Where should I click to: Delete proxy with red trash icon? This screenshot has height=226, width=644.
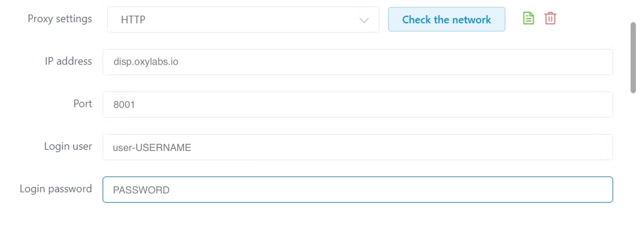click(x=550, y=18)
